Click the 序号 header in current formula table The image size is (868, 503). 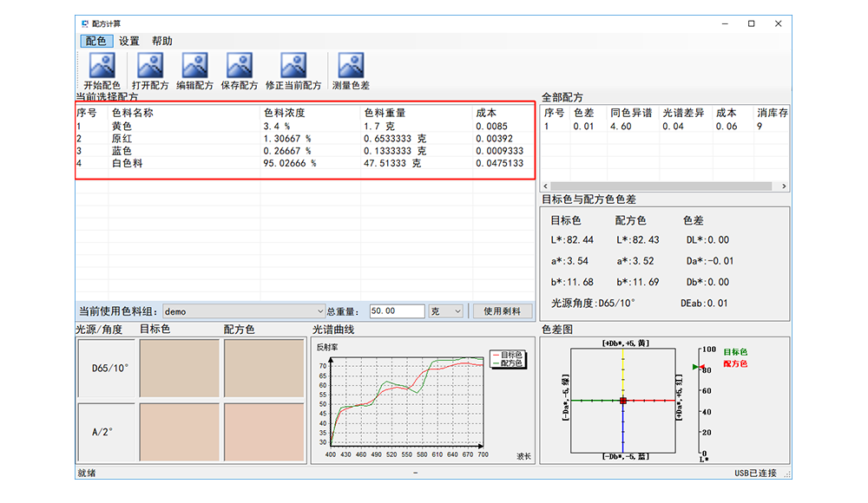(x=87, y=113)
